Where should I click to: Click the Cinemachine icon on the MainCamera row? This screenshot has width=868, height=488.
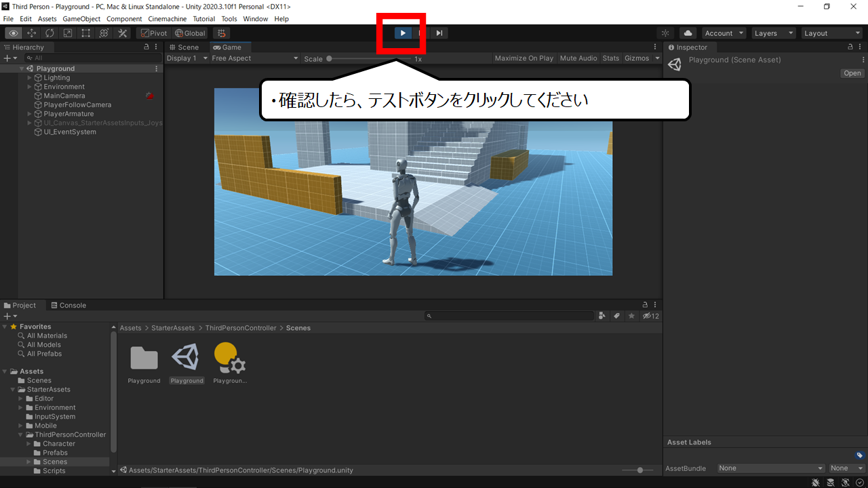pyautogui.click(x=150, y=96)
